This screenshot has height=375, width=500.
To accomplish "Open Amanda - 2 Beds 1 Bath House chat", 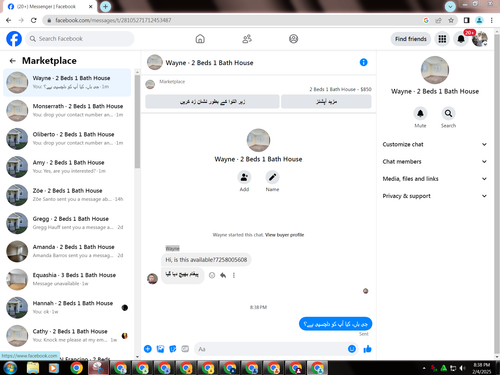I will tap(67, 251).
